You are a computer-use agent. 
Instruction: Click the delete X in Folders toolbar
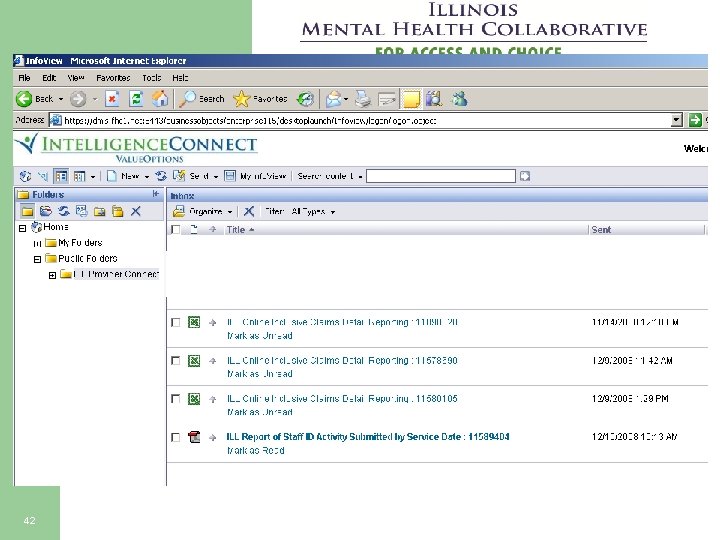pyautogui.click(x=135, y=211)
